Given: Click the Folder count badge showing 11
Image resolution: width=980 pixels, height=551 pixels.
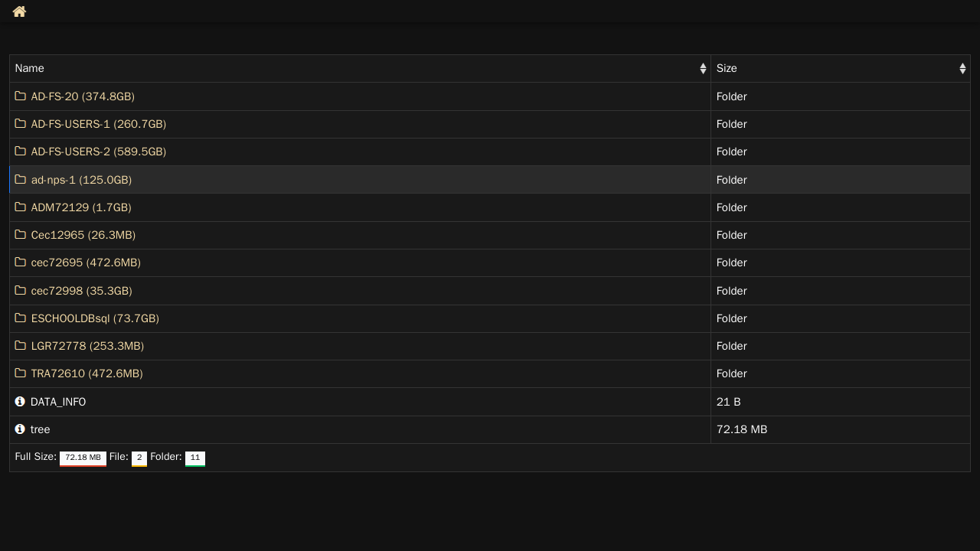Looking at the screenshot, I should tap(195, 458).
